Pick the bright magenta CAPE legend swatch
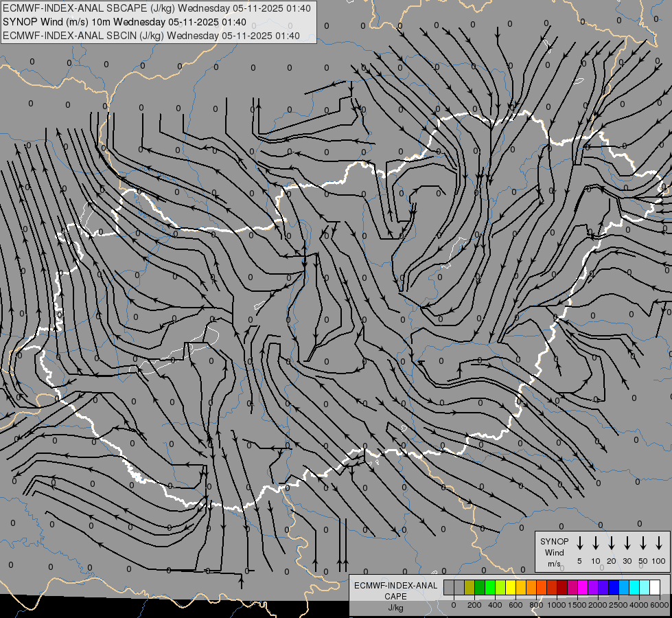The height and width of the screenshot is (618, 672). point(583,587)
